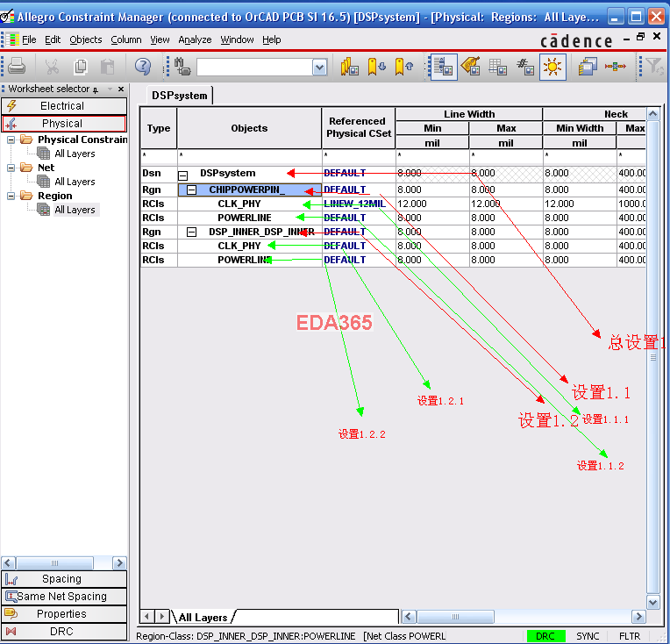Open the Window menu
This screenshot has height=644, width=670.
[237, 39]
